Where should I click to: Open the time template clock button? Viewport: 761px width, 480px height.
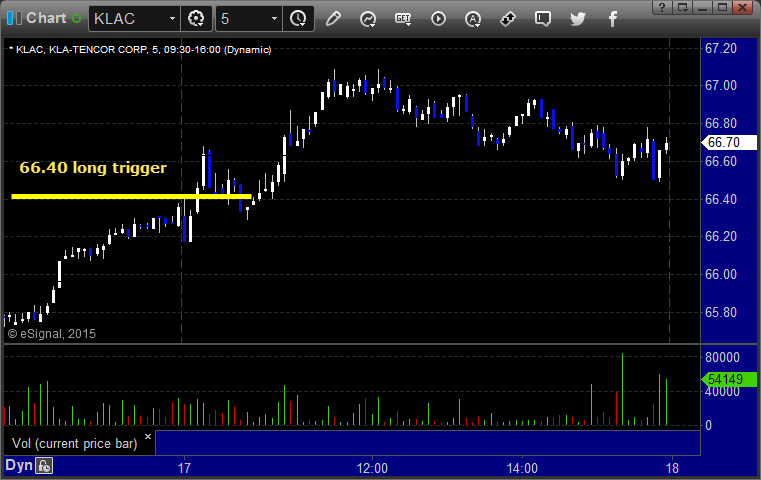298,19
